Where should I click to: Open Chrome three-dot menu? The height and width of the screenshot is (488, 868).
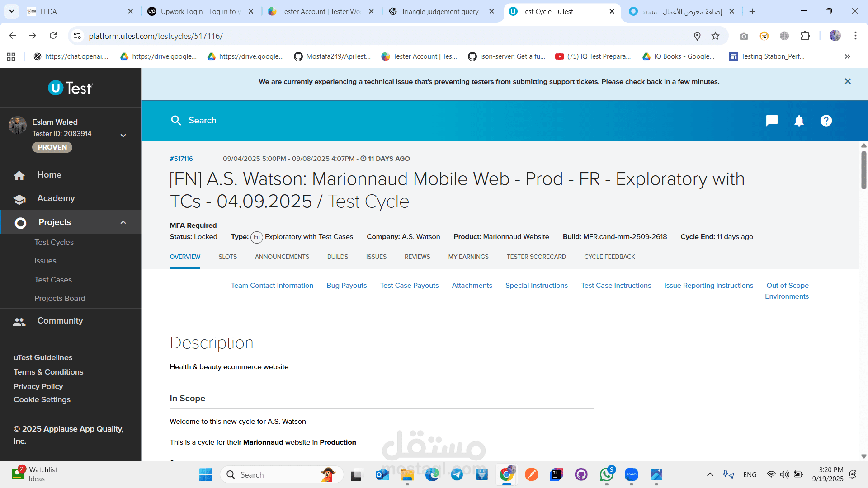[855, 36]
